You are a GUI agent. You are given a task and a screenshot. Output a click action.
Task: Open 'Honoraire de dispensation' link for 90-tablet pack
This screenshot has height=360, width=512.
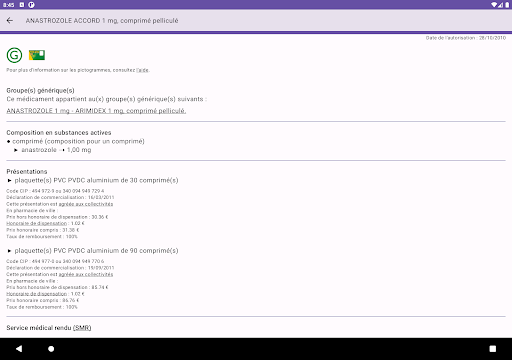(x=37, y=294)
